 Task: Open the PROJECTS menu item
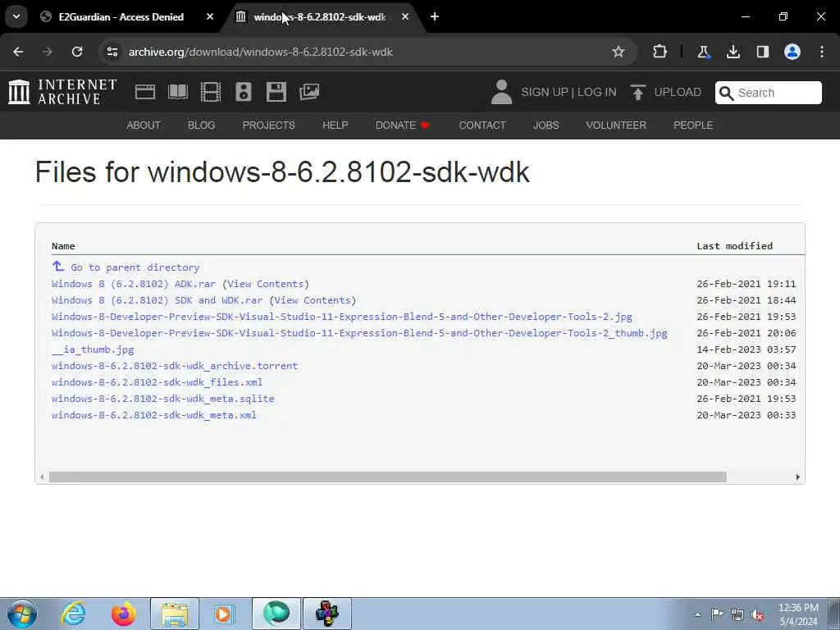pyautogui.click(x=269, y=126)
